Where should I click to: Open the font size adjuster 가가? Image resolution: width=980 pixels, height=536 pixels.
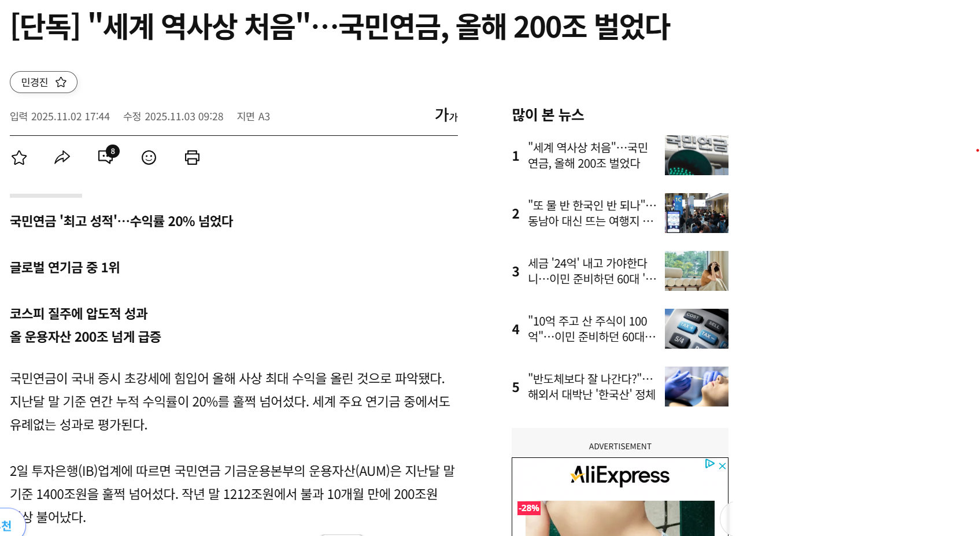point(446,115)
